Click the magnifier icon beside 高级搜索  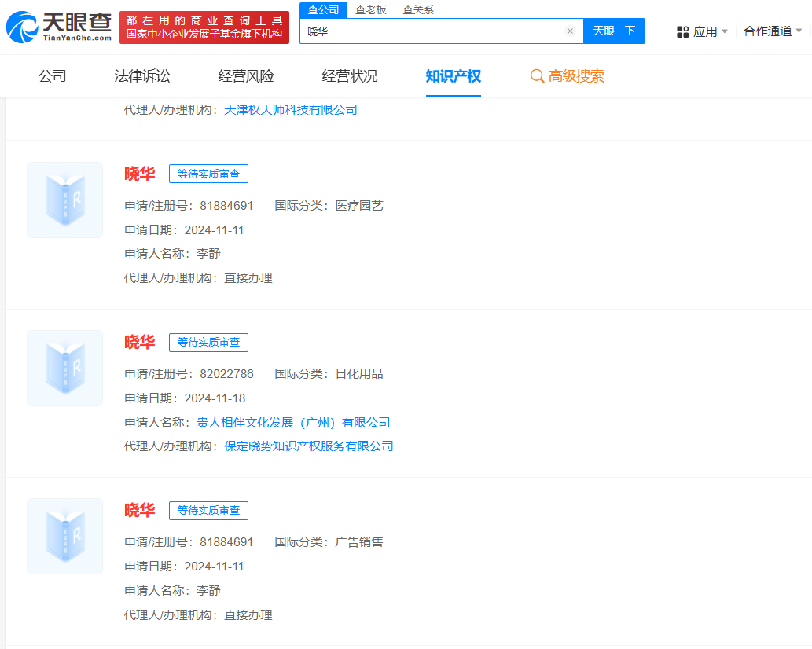coord(537,76)
